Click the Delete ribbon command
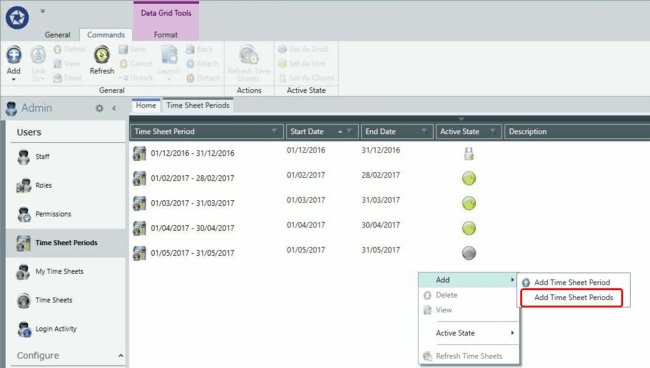The image size is (650, 368). click(x=70, y=49)
